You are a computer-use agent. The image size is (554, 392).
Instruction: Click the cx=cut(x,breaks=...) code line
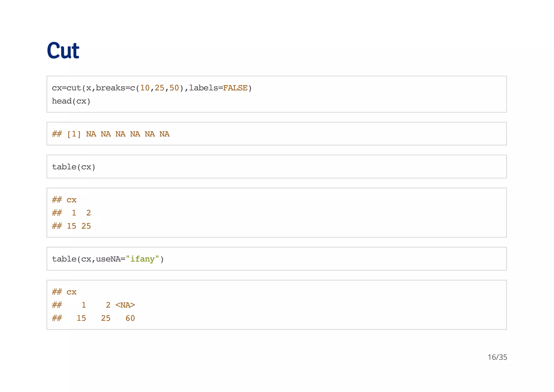pyautogui.click(x=151, y=88)
